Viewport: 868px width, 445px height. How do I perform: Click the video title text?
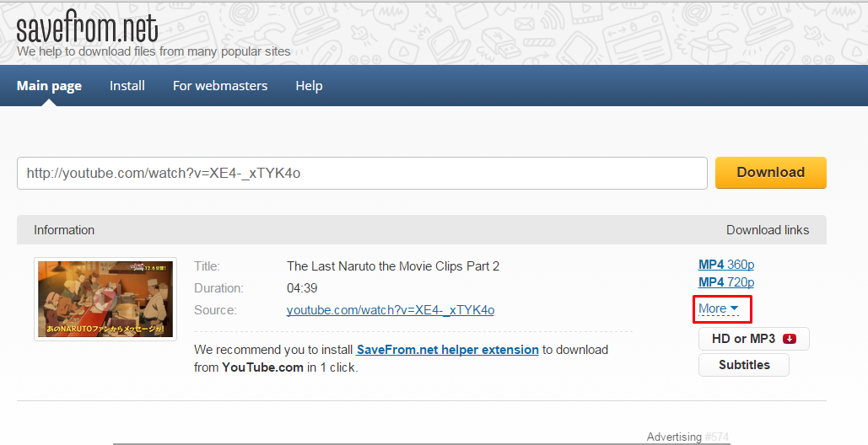pyautogui.click(x=393, y=266)
